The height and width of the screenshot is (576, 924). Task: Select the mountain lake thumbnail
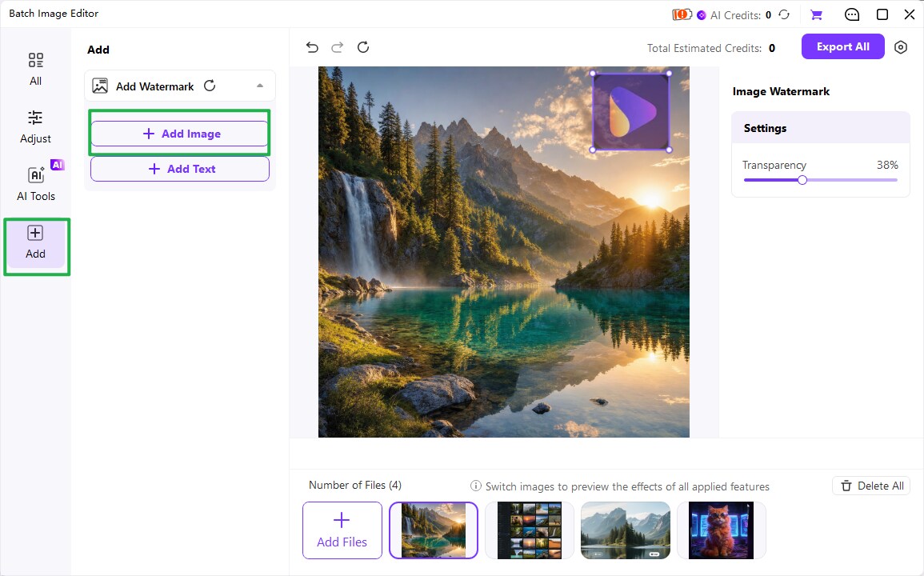tap(626, 530)
